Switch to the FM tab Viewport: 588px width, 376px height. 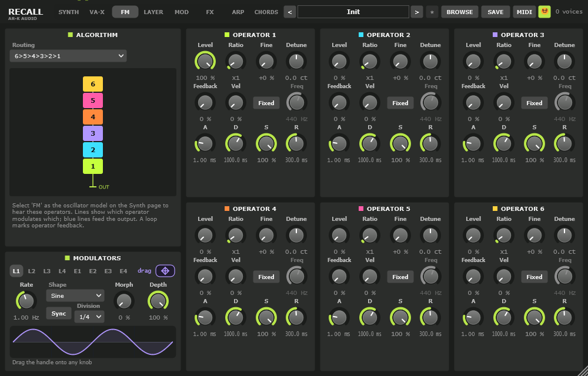point(125,12)
